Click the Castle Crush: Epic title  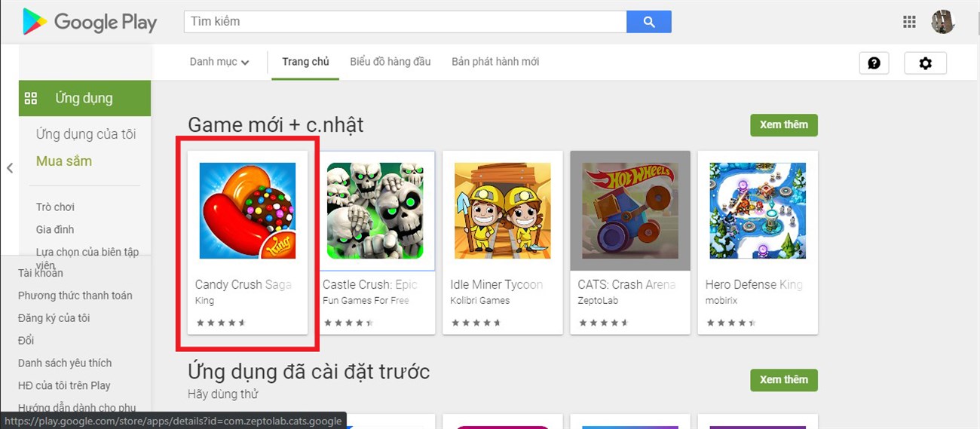[x=370, y=284]
